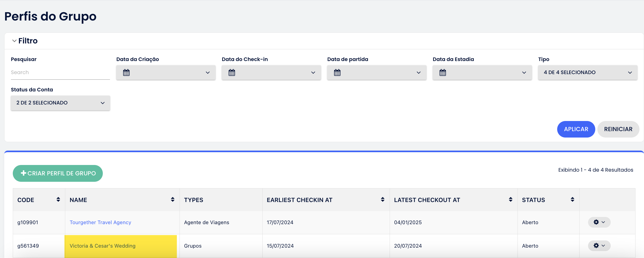Sort by Earliest Checkin At arrows
Screen dimensions: 644x258
pos(382,200)
